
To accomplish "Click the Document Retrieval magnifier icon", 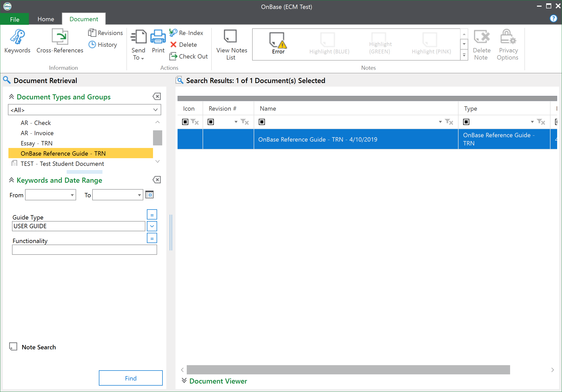I will coord(7,80).
